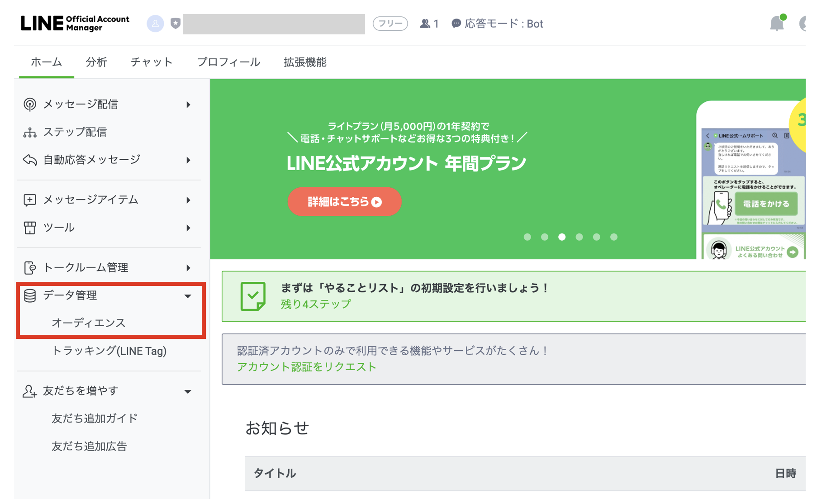Screen dimensions: 817x504
Task: Open 友だち追加広告 in the sidebar
Action: (89, 446)
